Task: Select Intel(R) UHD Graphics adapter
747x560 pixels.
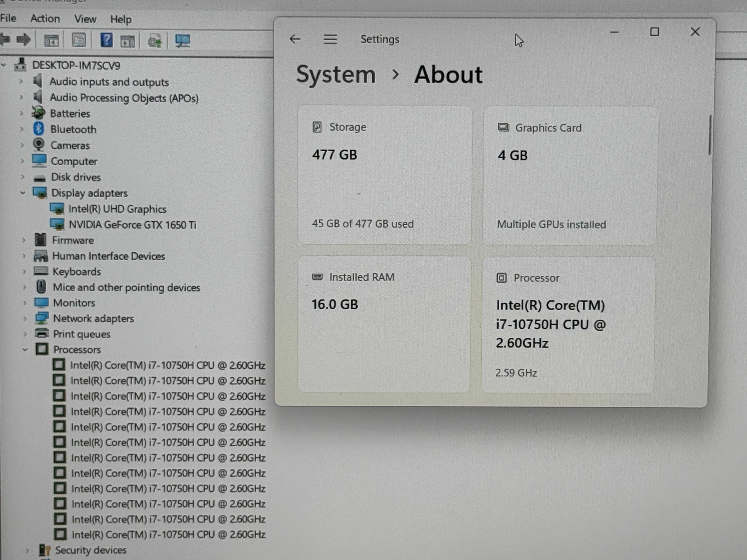Action: click(x=117, y=209)
